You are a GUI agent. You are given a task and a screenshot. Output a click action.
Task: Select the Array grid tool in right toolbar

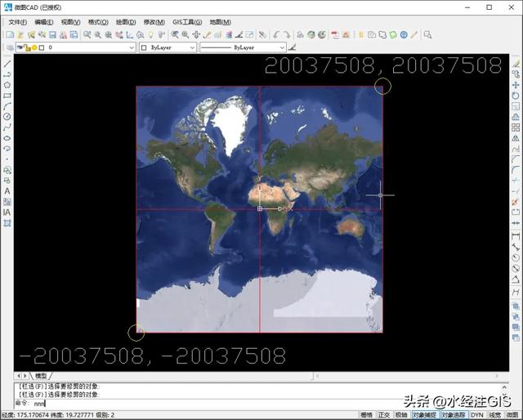[516, 127]
